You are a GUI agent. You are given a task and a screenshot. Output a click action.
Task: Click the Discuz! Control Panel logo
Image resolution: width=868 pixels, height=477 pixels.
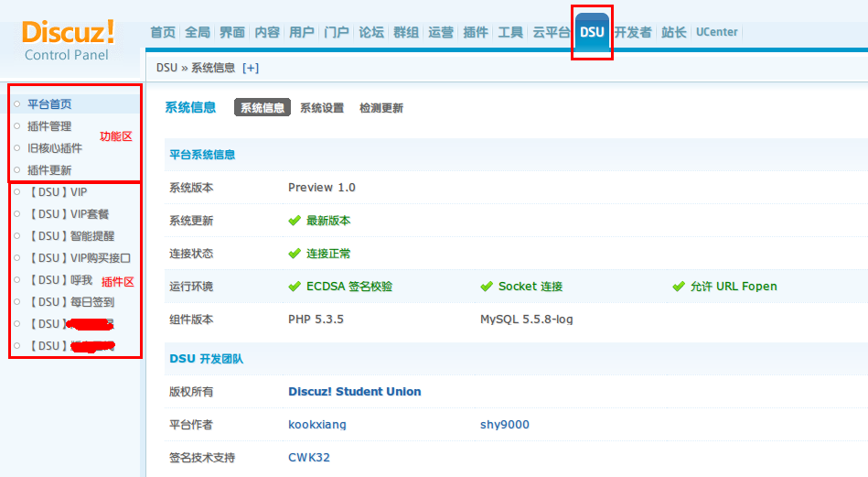68,40
